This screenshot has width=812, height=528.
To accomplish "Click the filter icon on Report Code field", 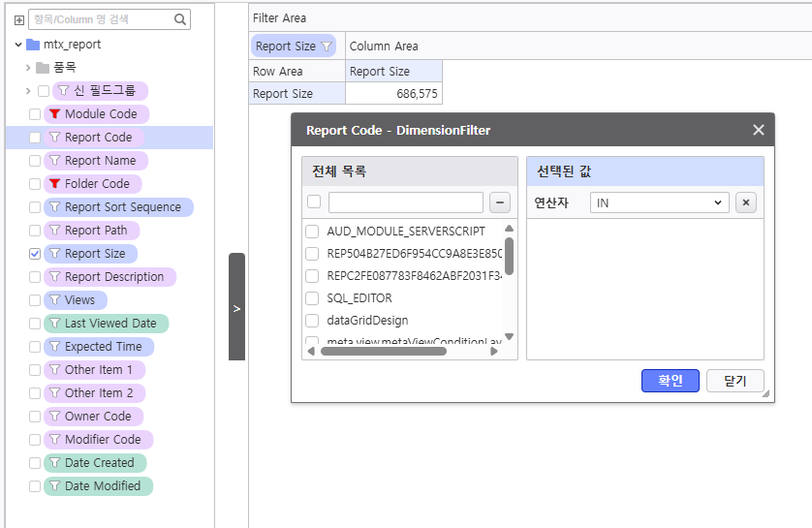I will [54, 138].
